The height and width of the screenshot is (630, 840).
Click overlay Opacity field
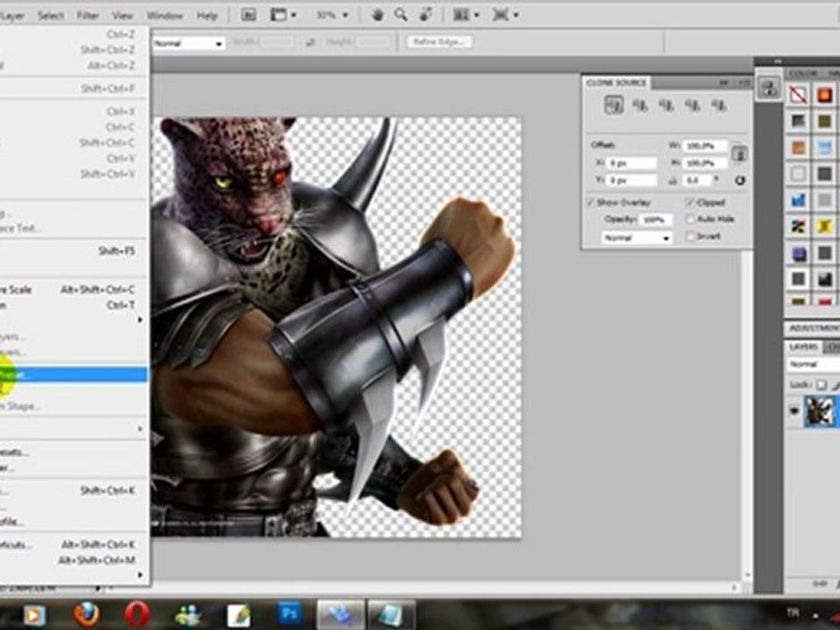(654, 220)
